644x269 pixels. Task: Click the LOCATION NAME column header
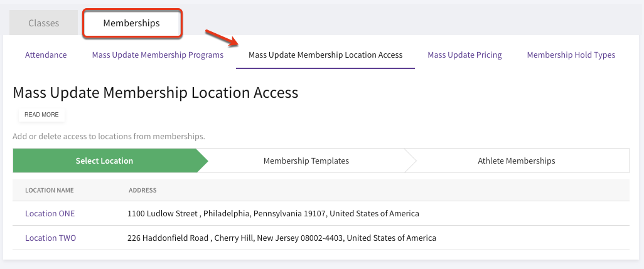click(x=50, y=190)
